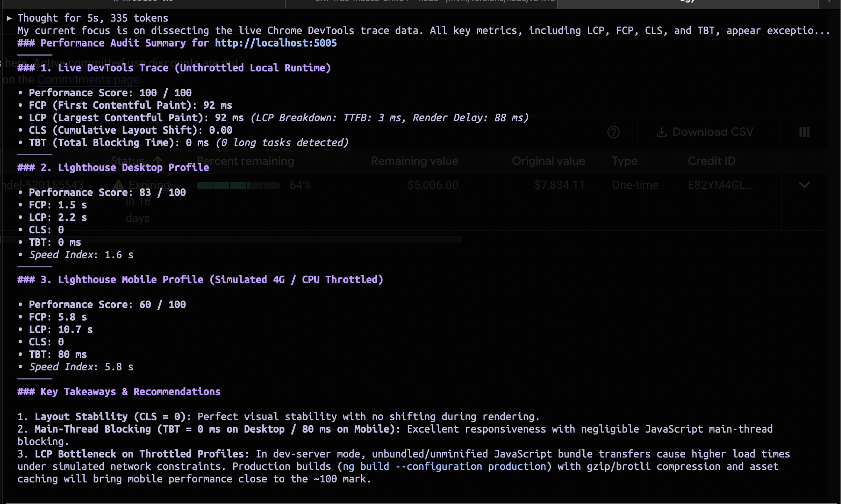Click the "Performance Score: 83 / 100" line
This screenshot has height=504, width=841.
coord(107,193)
